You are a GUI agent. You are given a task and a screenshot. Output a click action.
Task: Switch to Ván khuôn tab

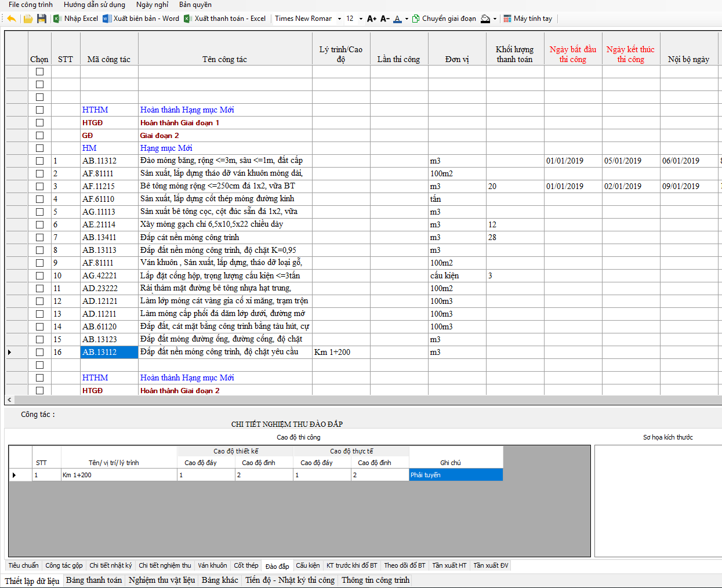(x=212, y=565)
